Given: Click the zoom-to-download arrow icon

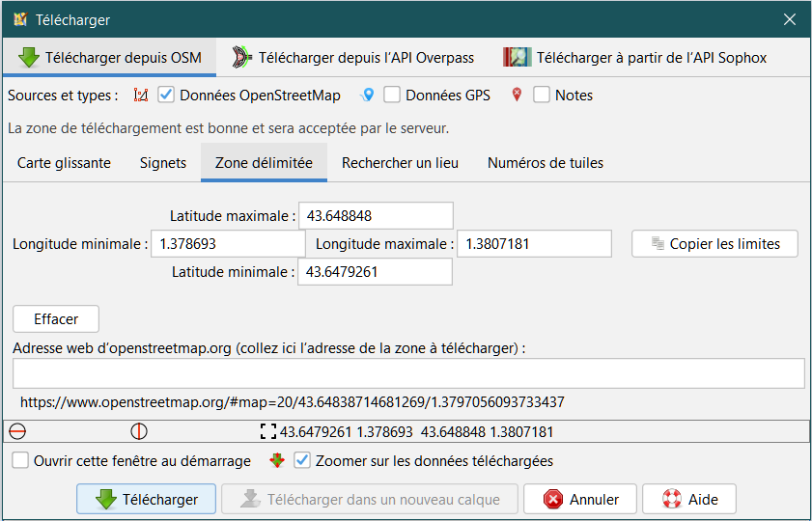Looking at the screenshot, I should coord(277,461).
